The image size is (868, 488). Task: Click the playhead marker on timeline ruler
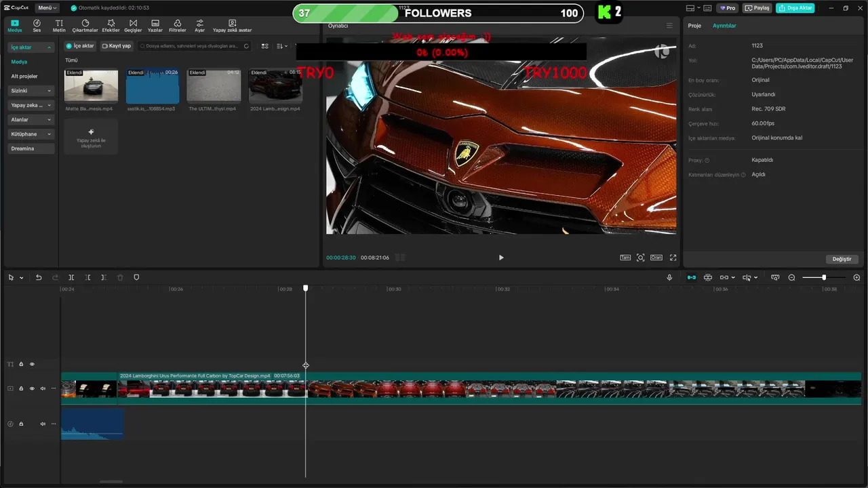point(306,288)
